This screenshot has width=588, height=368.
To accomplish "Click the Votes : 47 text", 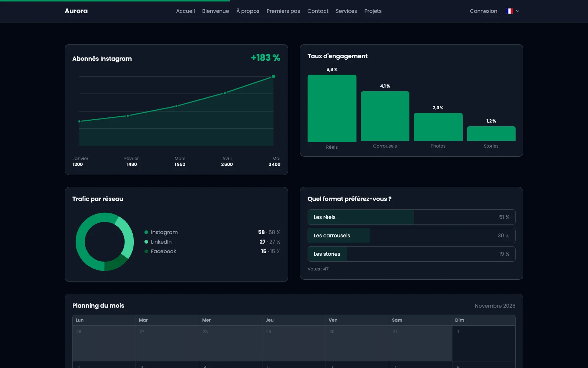I will coord(318,269).
